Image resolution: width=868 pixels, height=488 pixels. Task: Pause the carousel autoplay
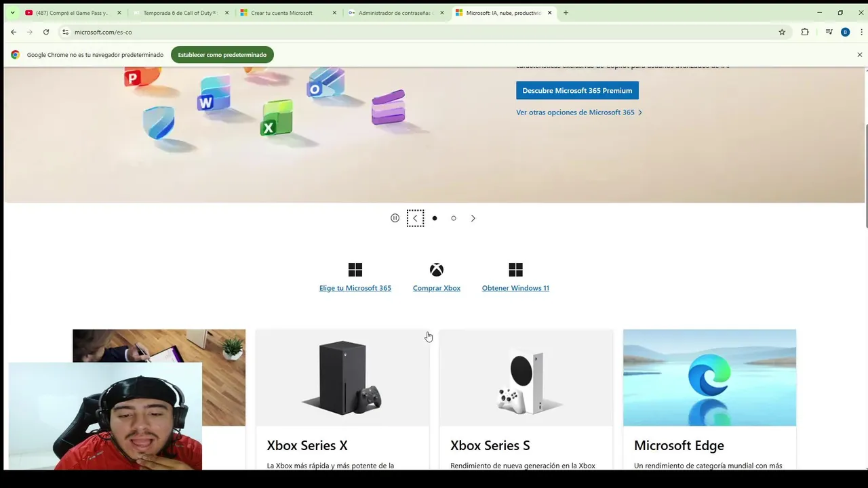click(x=395, y=218)
